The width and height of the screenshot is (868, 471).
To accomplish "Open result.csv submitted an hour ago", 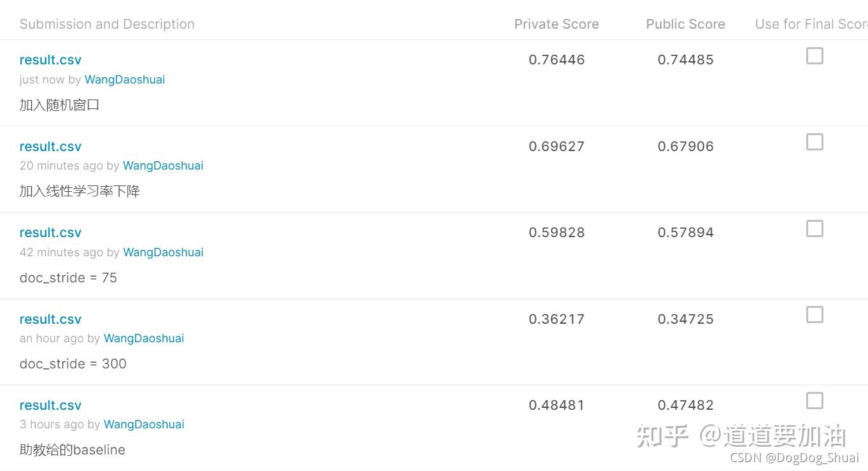I will (50, 319).
